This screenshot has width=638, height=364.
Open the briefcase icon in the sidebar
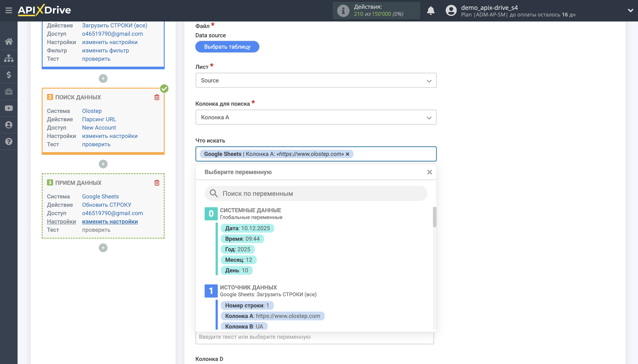pos(9,91)
